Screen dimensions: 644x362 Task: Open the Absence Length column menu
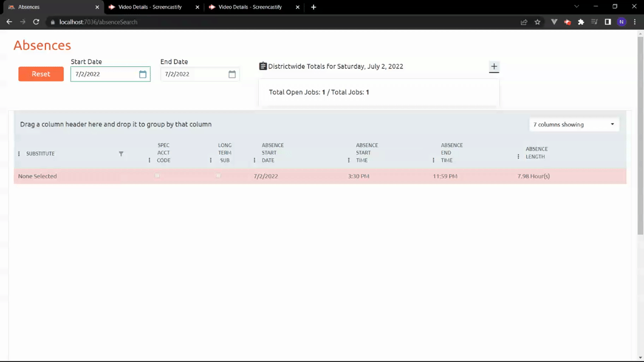tap(518, 156)
